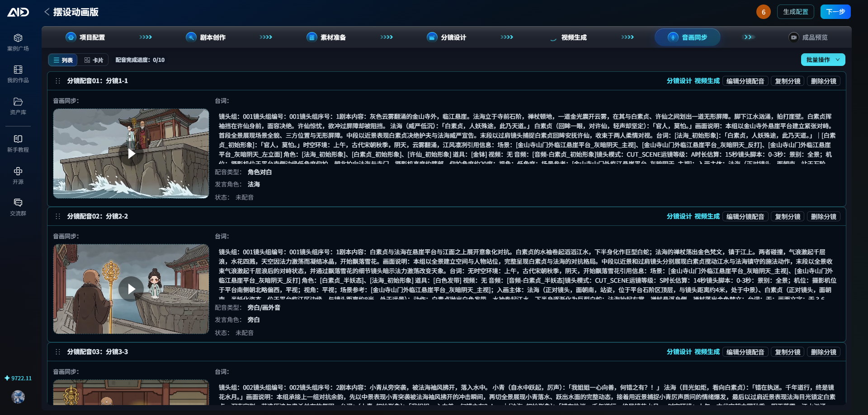Click the 发言角色 value 旁白

(x=254, y=320)
